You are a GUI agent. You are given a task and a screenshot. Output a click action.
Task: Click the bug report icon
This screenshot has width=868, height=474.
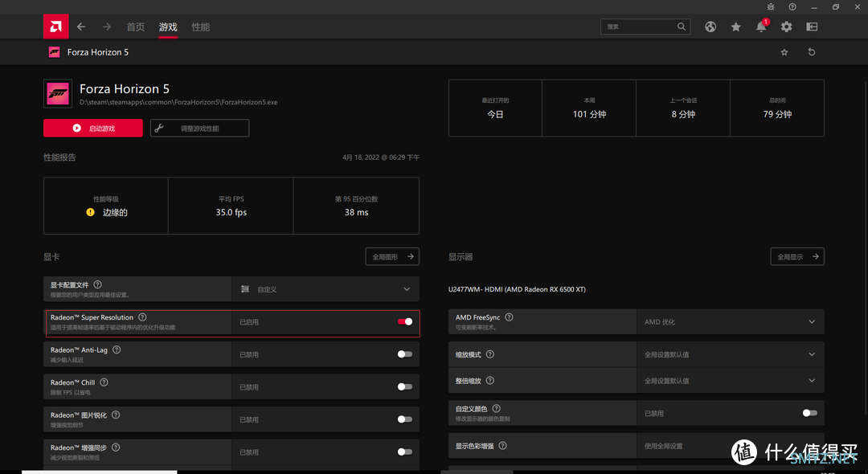click(771, 6)
